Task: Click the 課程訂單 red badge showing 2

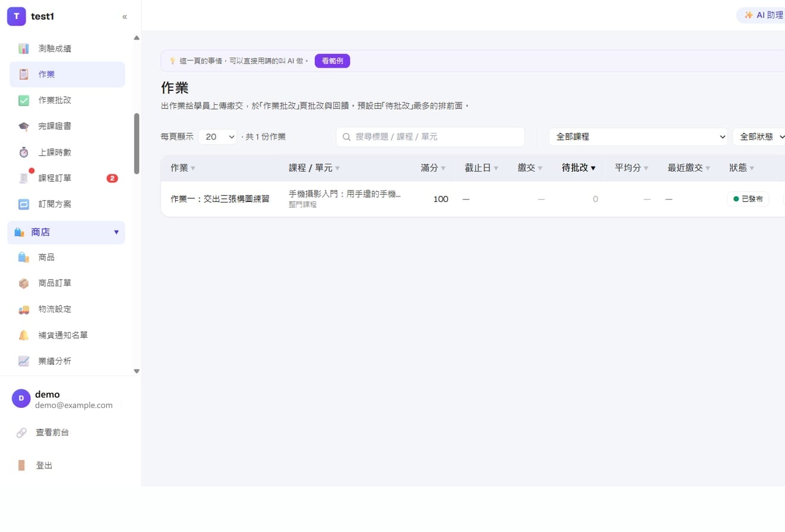Action: click(112, 178)
